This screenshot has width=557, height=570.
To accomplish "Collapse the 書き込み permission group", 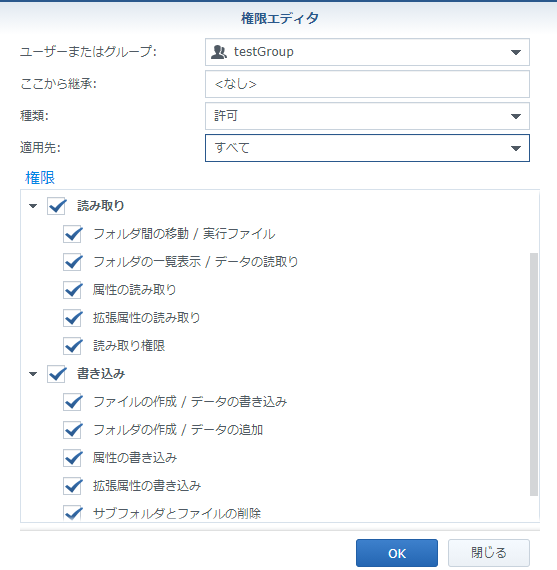I will (x=33, y=374).
